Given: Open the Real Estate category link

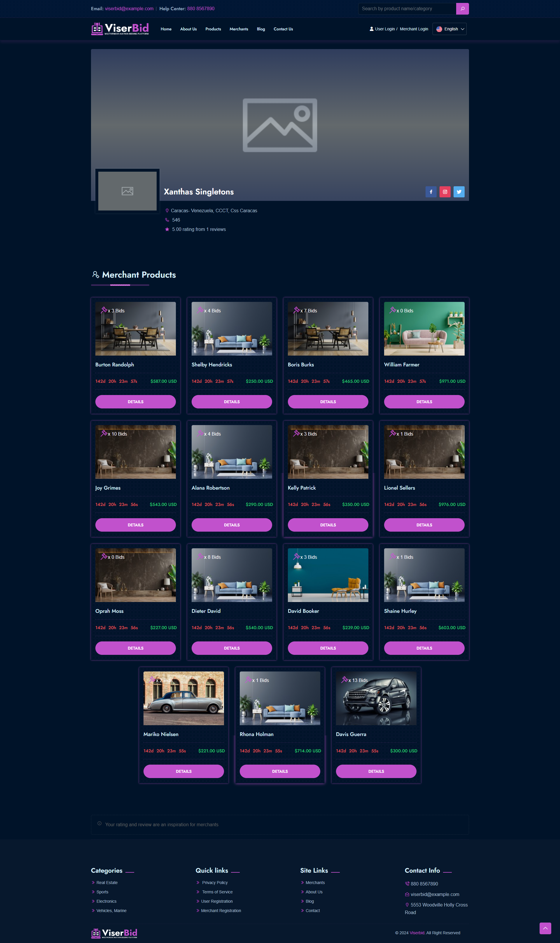Looking at the screenshot, I should click(x=107, y=883).
